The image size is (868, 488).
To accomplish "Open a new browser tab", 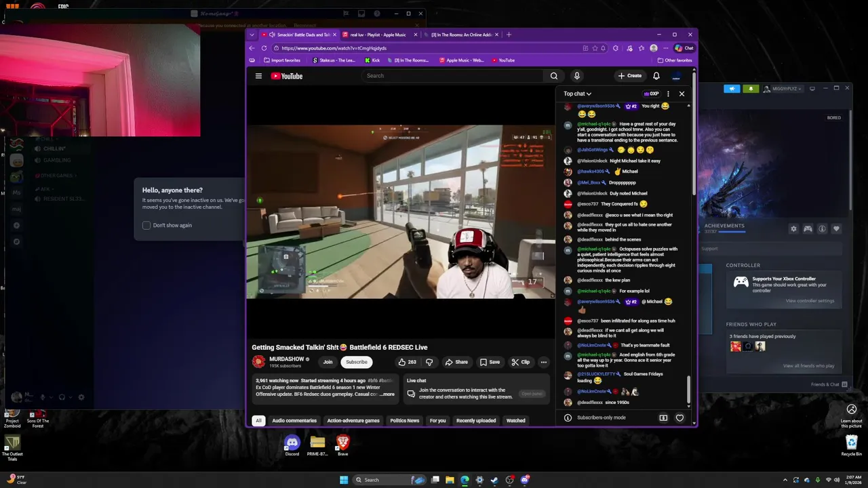I will tap(509, 35).
